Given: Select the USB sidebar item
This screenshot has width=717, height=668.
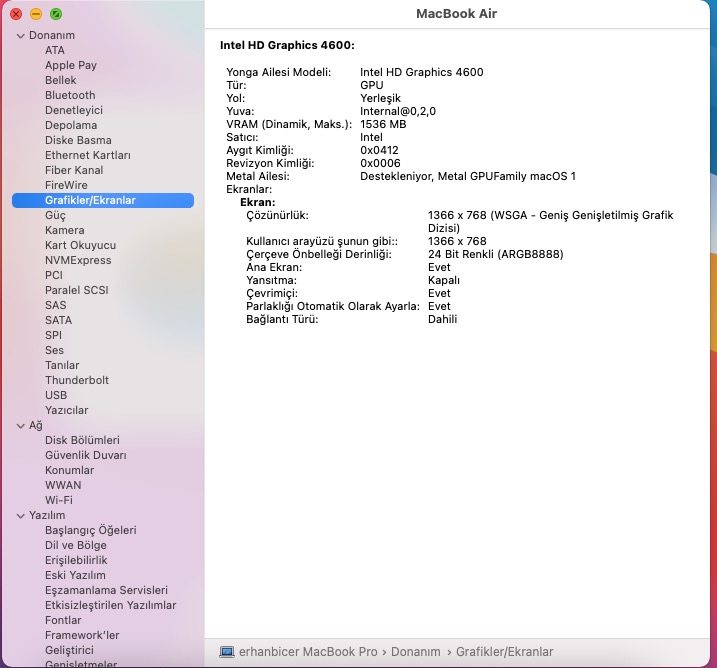Looking at the screenshot, I should [x=56, y=396].
